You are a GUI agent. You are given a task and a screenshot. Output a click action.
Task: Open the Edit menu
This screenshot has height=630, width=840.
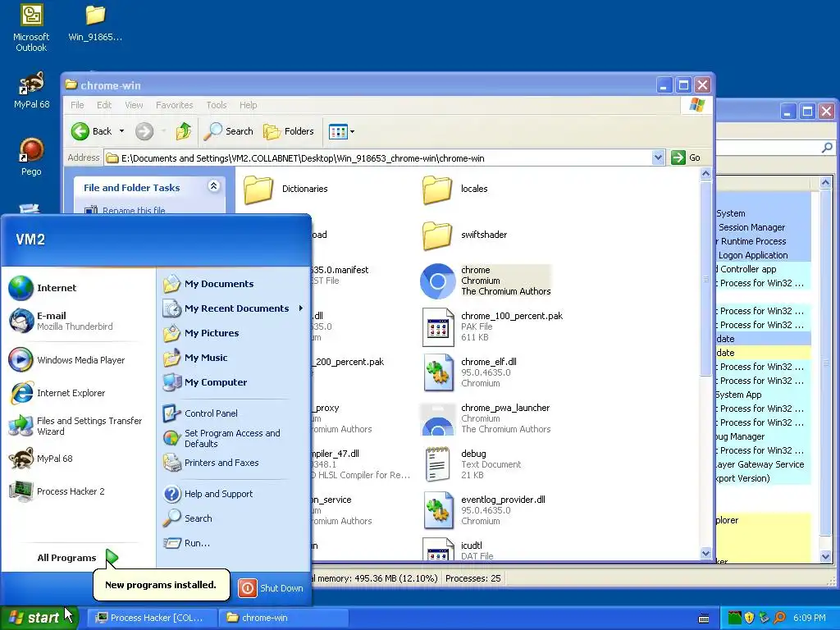[x=104, y=105]
